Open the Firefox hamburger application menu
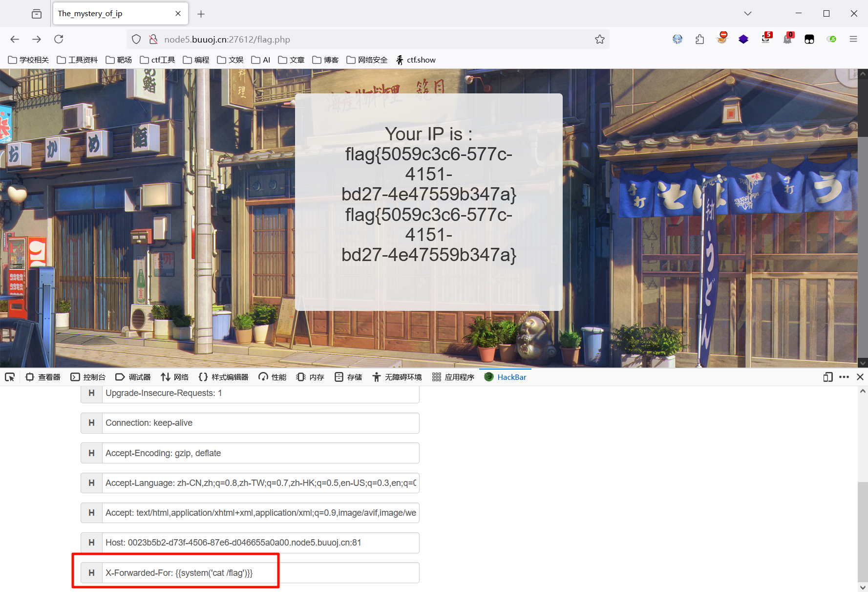This screenshot has width=868, height=592. [x=853, y=39]
